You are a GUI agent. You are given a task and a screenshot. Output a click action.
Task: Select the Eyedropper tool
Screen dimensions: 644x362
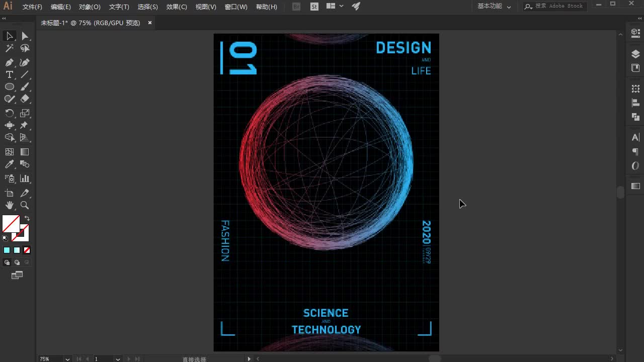click(10, 164)
